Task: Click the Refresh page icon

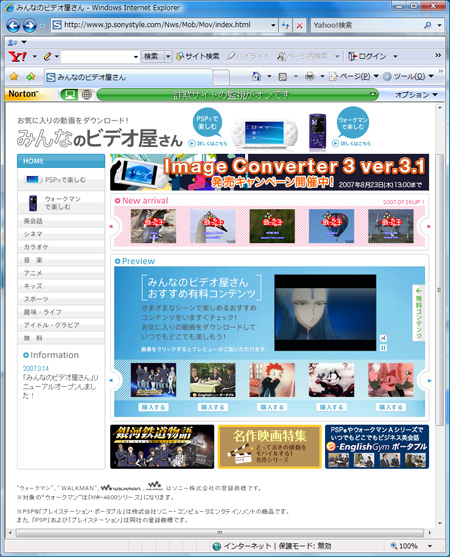Action: coord(285,25)
